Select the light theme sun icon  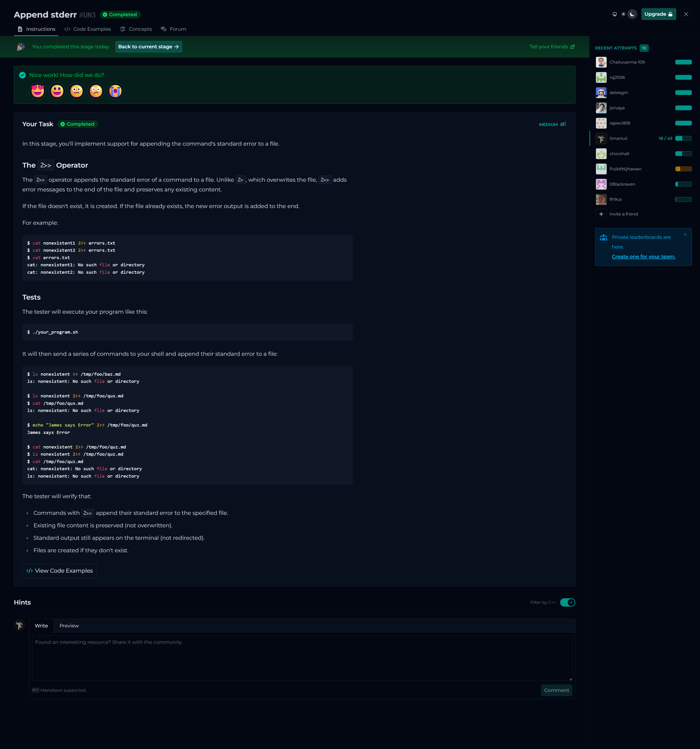623,14
